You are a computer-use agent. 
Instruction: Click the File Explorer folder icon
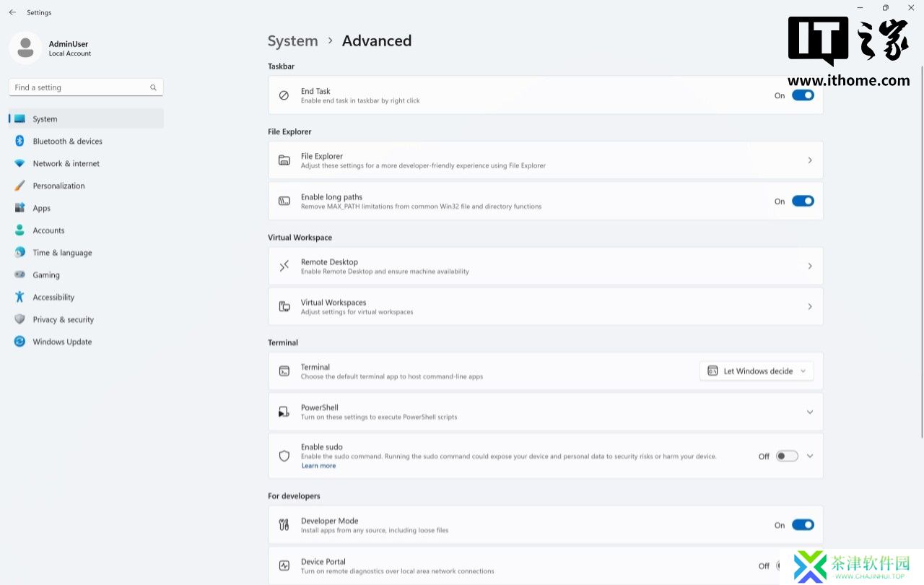pyautogui.click(x=284, y=160)
